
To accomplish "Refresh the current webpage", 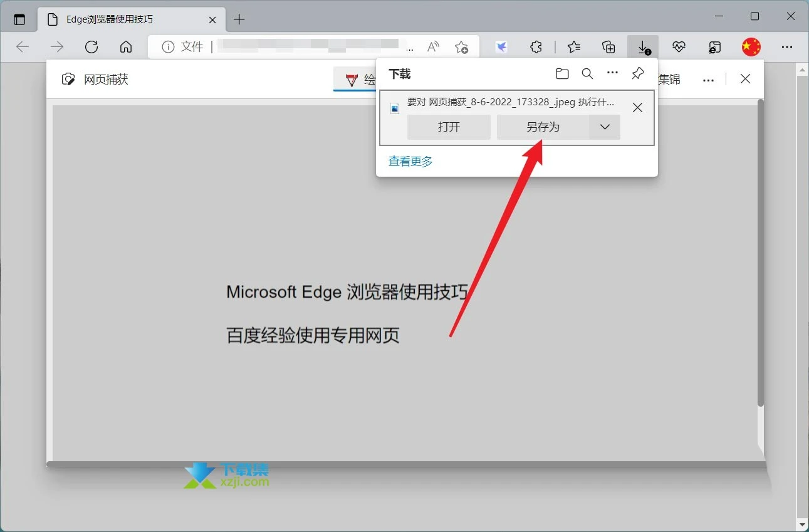I will pos(91,46).
